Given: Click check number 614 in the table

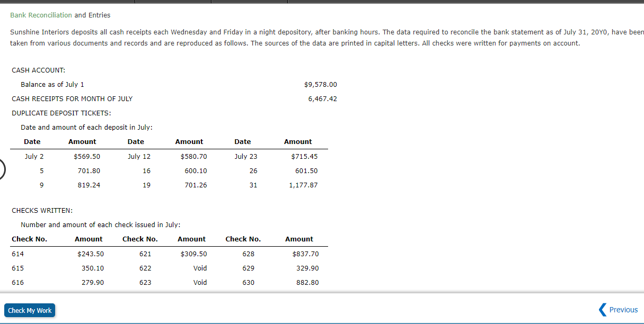Looking at the screenshot, I should pyautogui.click(x=17, y=254).
